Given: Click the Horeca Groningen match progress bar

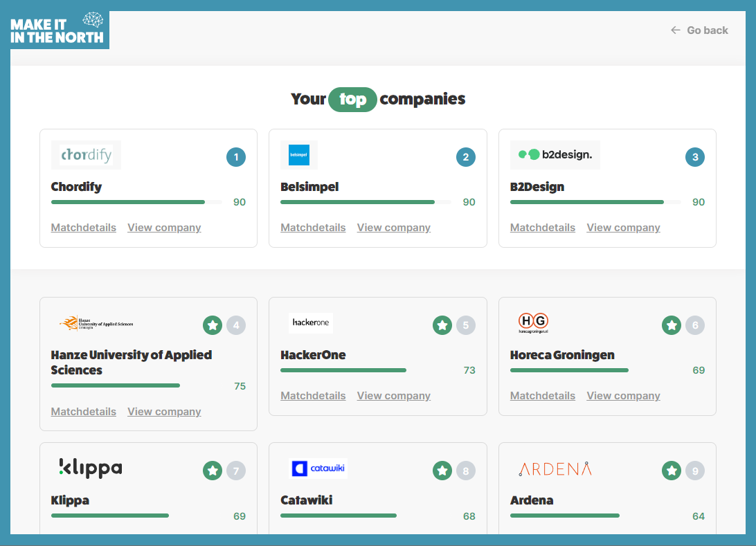Looking at the screenshot, I should [569, 371].
